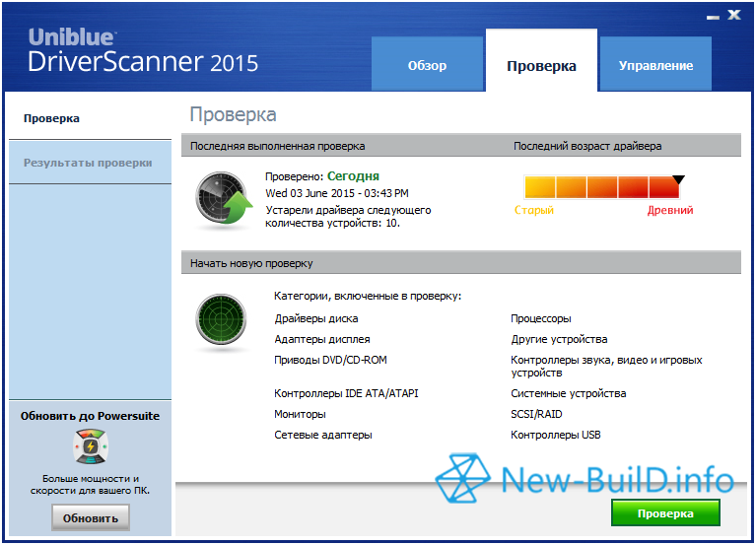The image size is (756, 545).
Task: Click Драйверы диска category
Action: 316,318
